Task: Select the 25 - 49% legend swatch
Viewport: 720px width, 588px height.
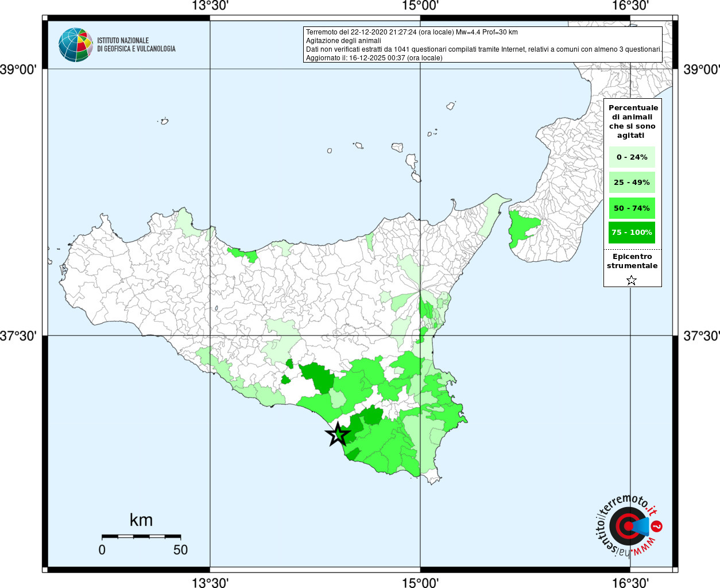Action: coord(632,182)
